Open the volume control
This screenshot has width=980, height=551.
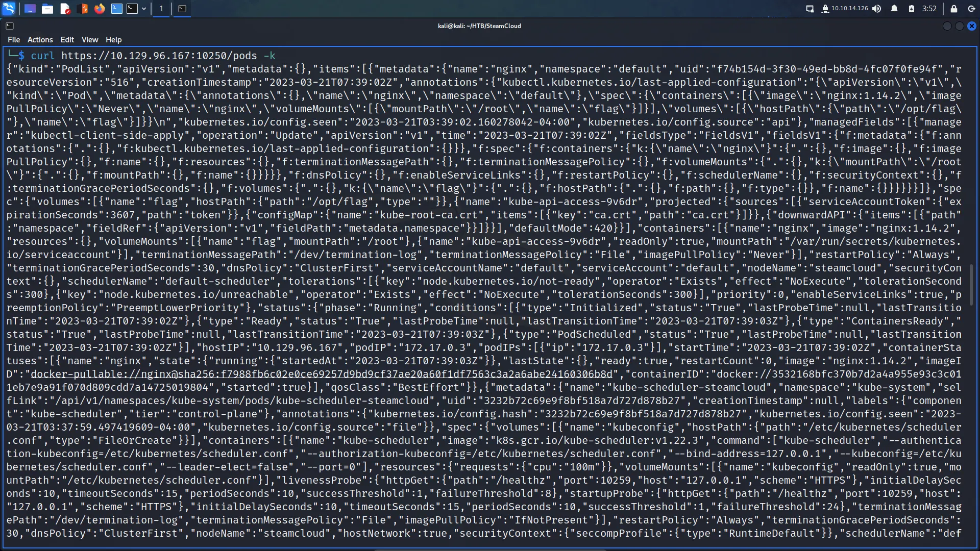coord(877,9)
